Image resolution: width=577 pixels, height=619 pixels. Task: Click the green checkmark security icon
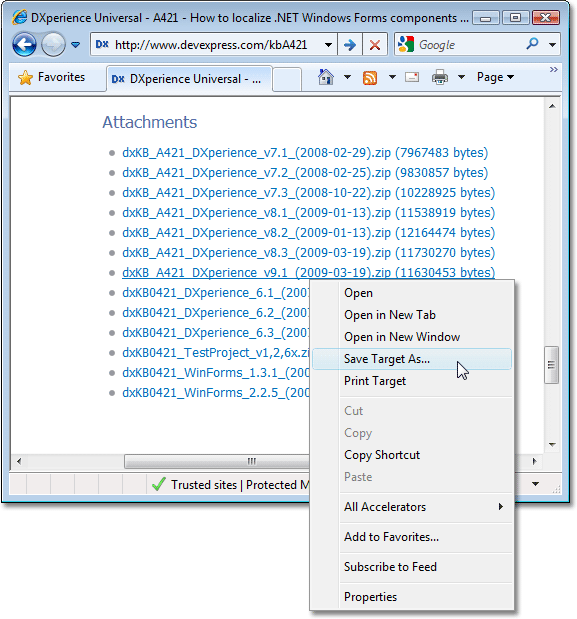159,484
